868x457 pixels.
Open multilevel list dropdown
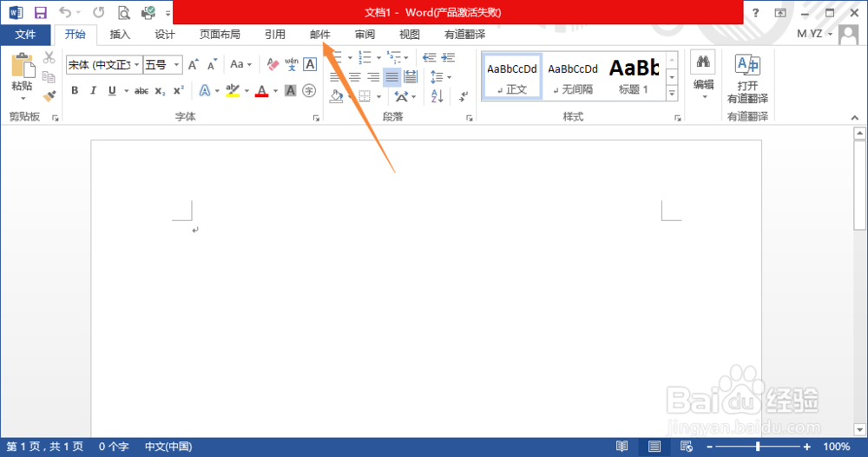406,57
